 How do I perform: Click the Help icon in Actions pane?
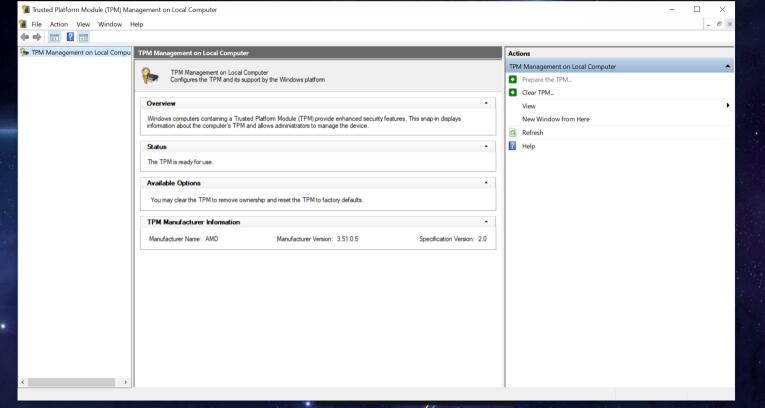click(512, 146)
